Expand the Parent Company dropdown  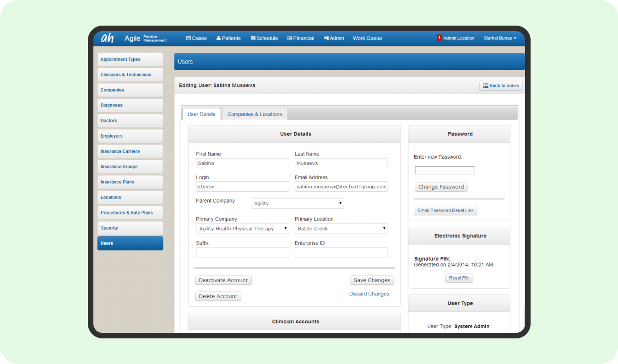pos(298,203)
